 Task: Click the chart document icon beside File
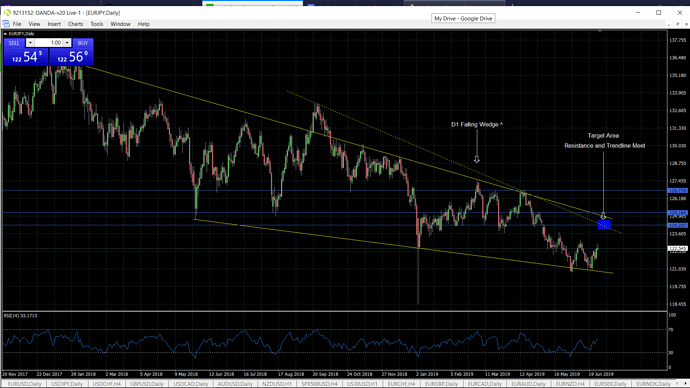pyautogui.click(x=6, y=24)
